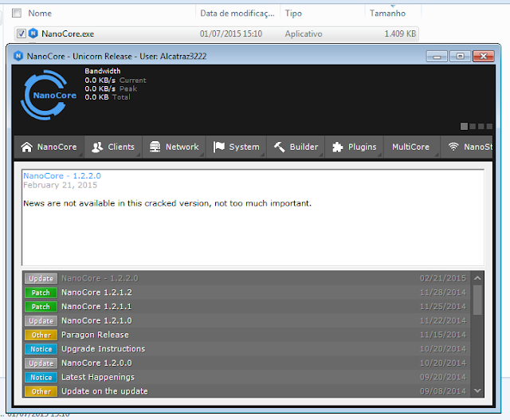Screen dimensions: 510x420
Task: Open the Latest Happenings notice
Action: 247,377
